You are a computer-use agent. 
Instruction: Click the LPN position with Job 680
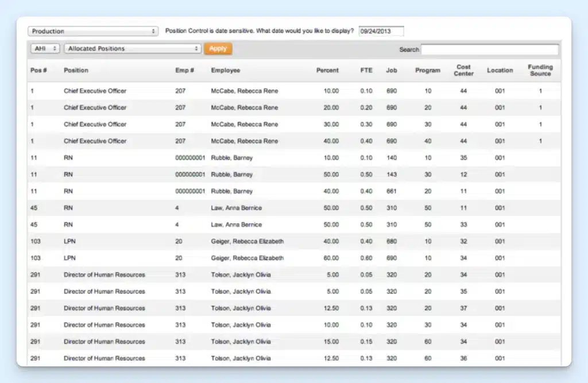(69, 241)
